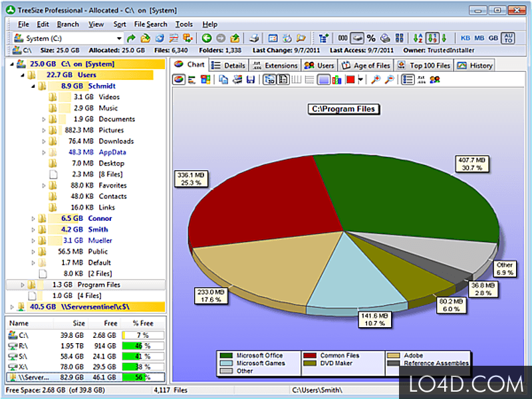This screenshot has width=532, height=399.
Task: Toggle 3D chart display
Action: coord(269,80)
